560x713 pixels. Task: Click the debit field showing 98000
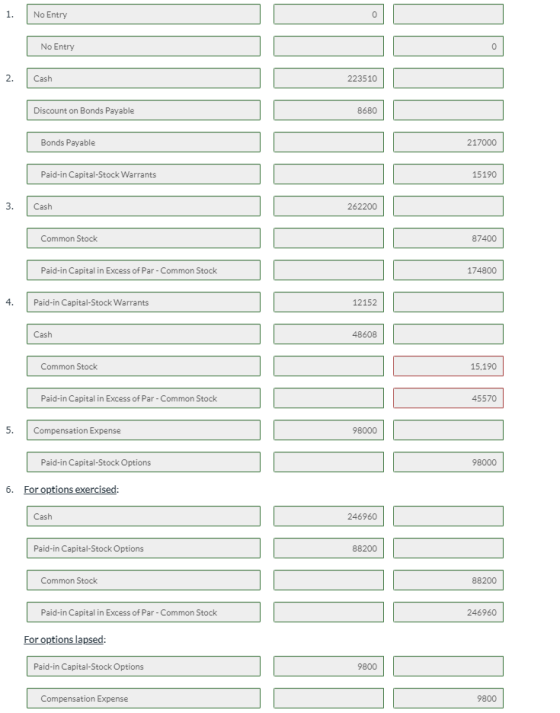329,430
